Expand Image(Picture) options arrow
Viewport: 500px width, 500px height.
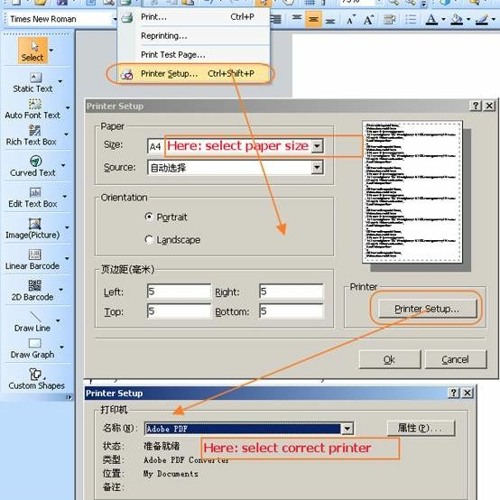click(67, 227)
